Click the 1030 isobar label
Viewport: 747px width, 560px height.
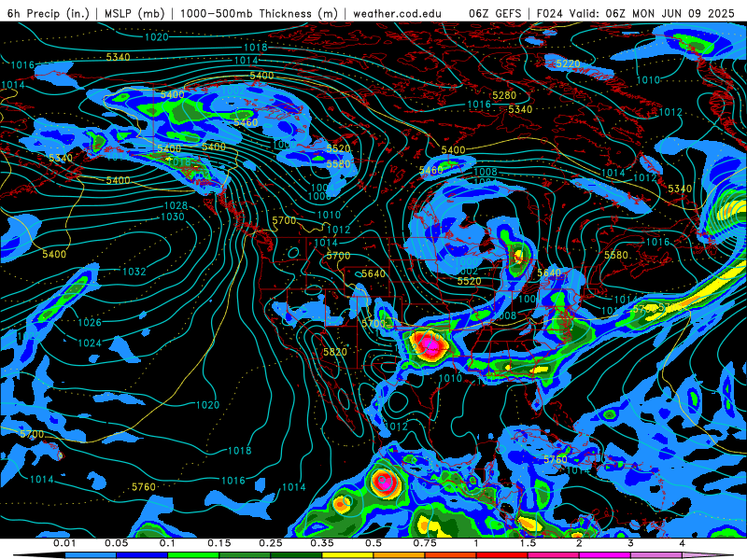(173, 217)
